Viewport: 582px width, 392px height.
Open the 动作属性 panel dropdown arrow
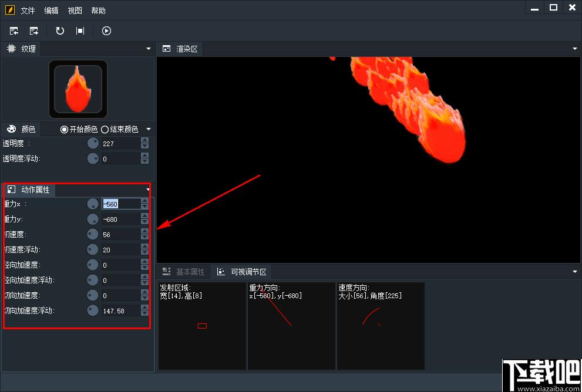(x=148, y=190)
